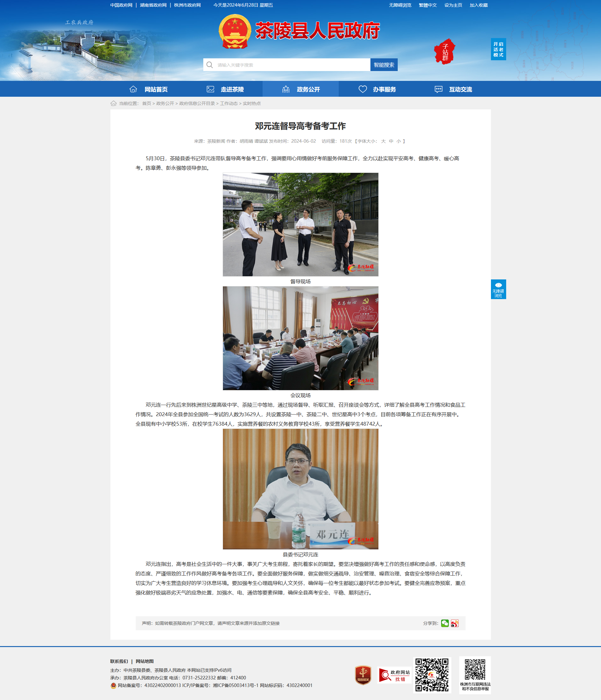Open the 中国政府网 link
The height and width of the screenshot is (700, 601).
click(121, 5)
